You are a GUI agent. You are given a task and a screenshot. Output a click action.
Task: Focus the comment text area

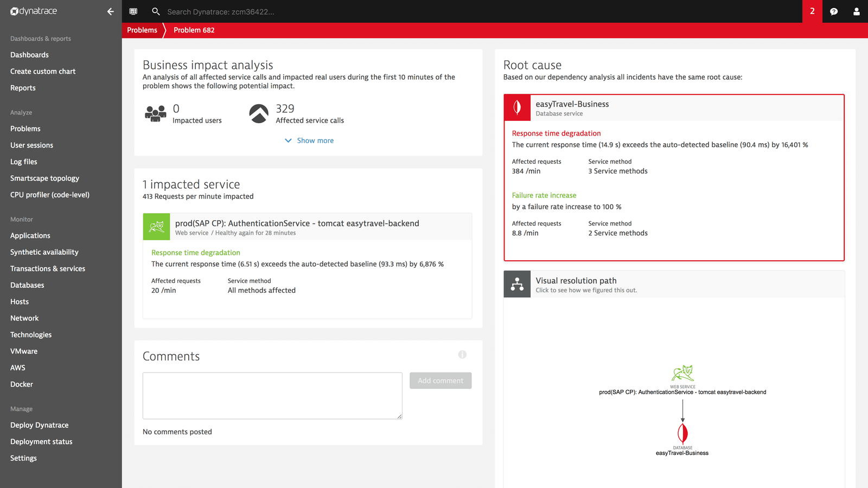point(272,396)
